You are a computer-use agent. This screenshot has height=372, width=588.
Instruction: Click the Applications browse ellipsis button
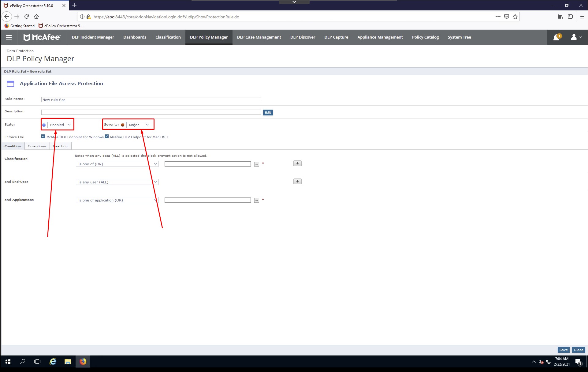(256, 200)
